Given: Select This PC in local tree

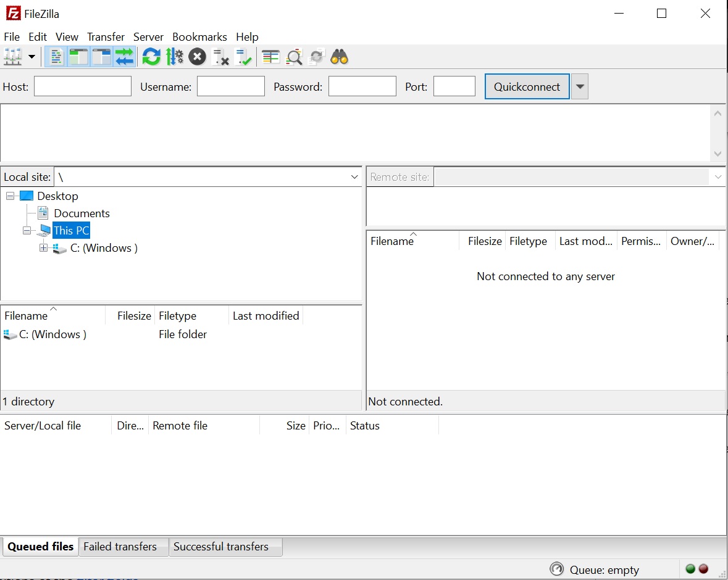Looking at the screenshot, I should 71,231.
